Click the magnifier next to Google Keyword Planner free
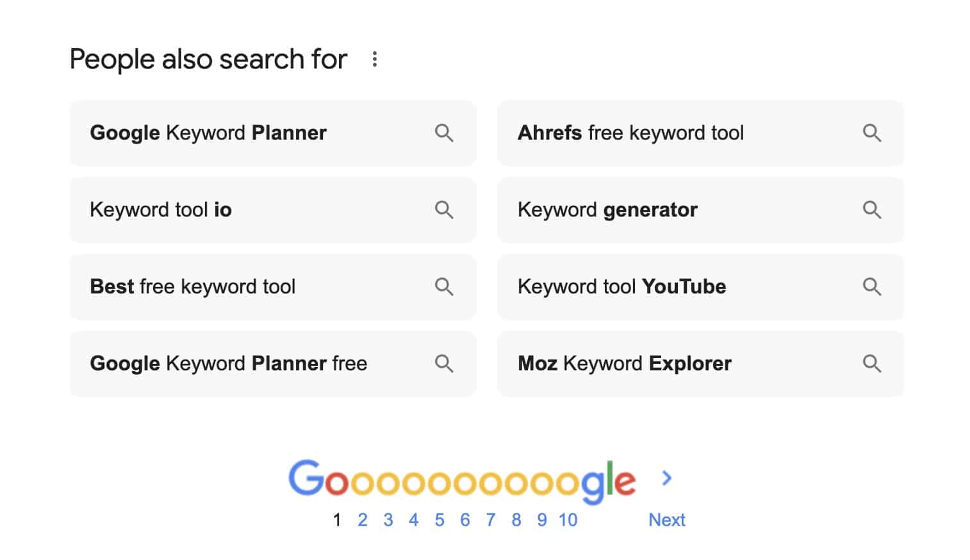 [x=445, y=364]
